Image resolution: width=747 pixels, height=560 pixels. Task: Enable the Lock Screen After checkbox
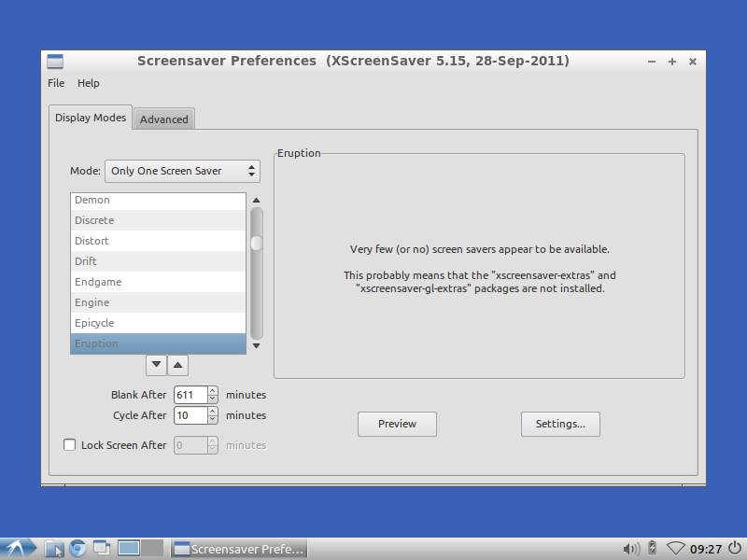pyautogui.click(x=69, y=445)
